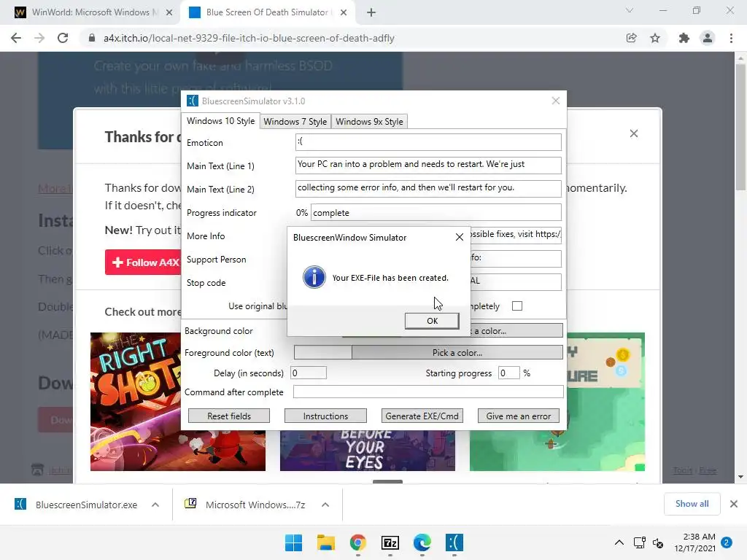This screenshot has width=747, height=560.
Task: Click Show all downloads
Action: (x=692, y=504)
